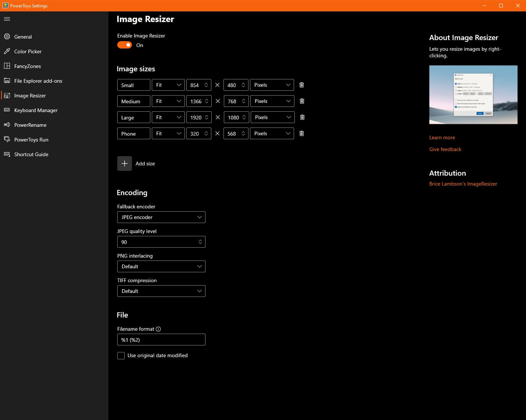Delete the Phone image size preset
The height and width of the screenshot is (420, 526).
tap(301, 133)
